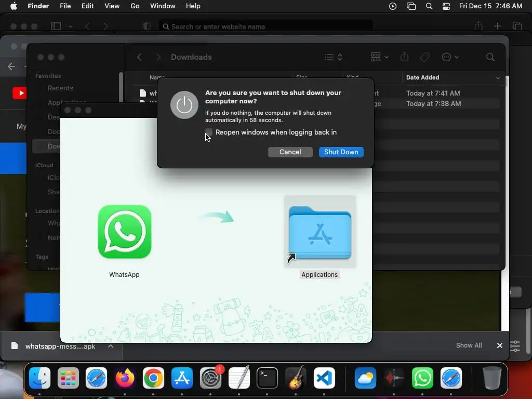Open the Finder menu
Viewport: 532px width, 399px height.
(38, 6)
